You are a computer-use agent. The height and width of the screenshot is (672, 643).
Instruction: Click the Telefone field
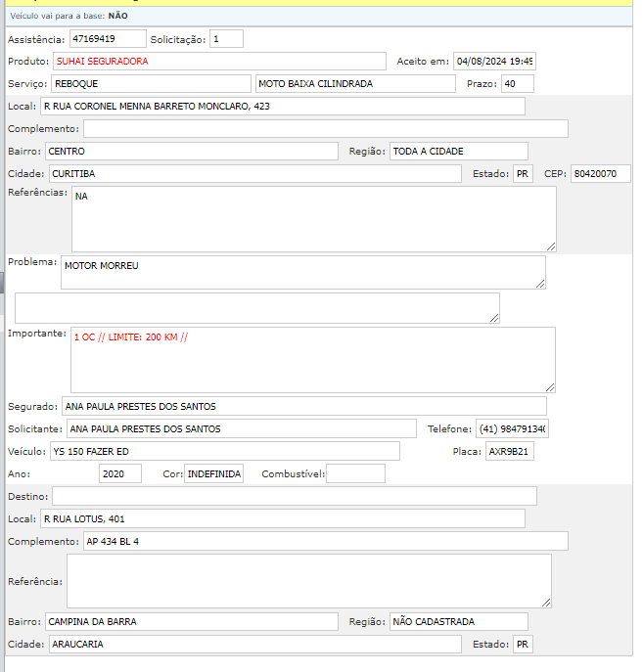[512, 429]
